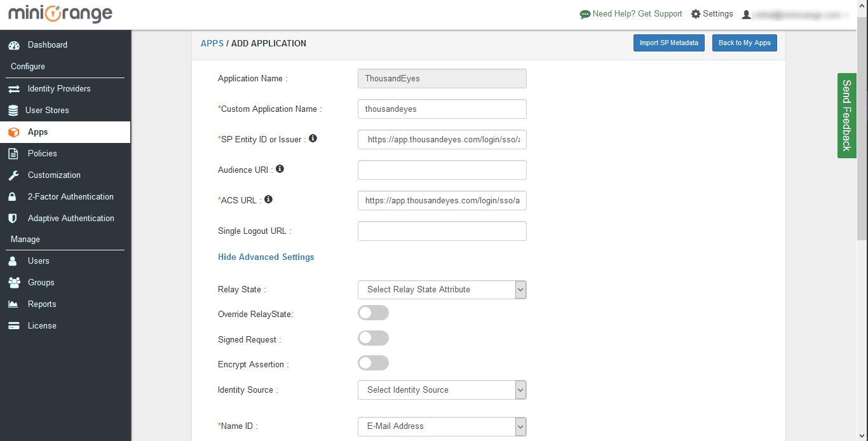Click the Audience URI field

pyautogui.click(x=442, y=170)
